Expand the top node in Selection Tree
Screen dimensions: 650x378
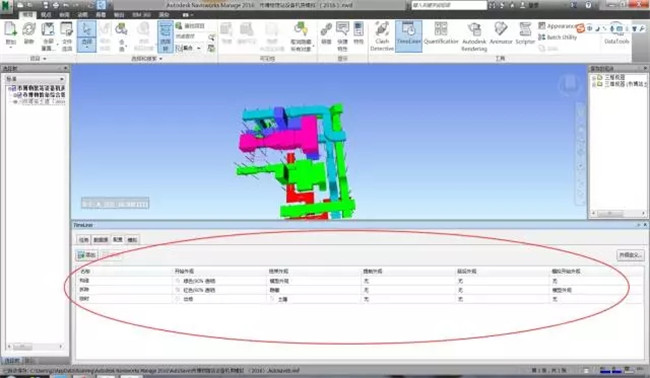coord(9,88)
